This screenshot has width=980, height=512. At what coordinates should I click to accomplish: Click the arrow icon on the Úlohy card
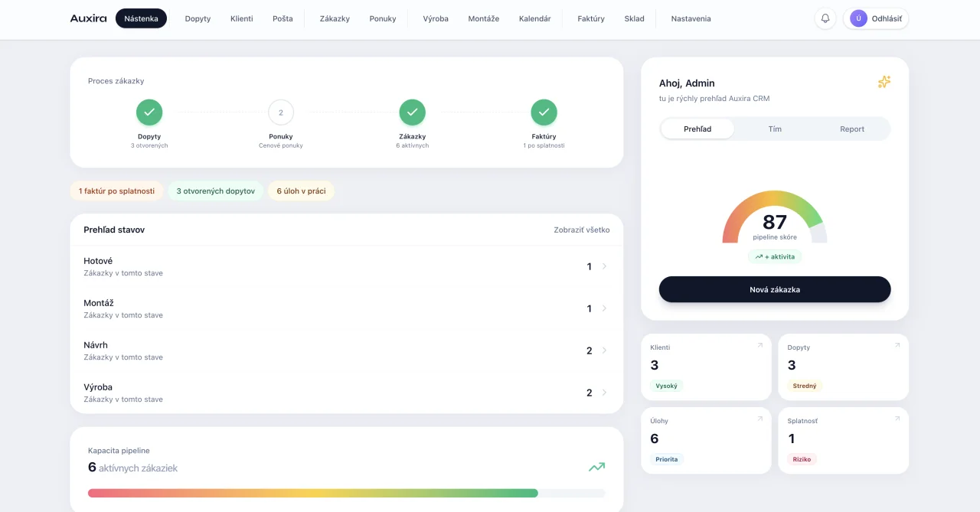(759, 419)
